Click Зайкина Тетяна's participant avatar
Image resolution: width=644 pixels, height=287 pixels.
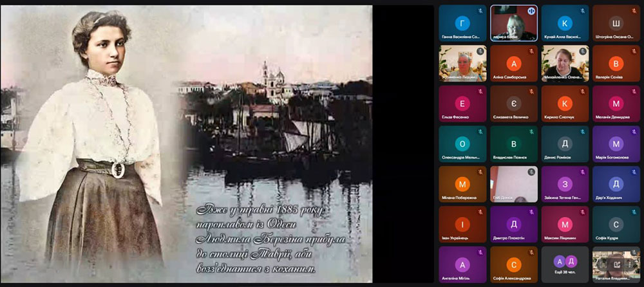[565, 184]
